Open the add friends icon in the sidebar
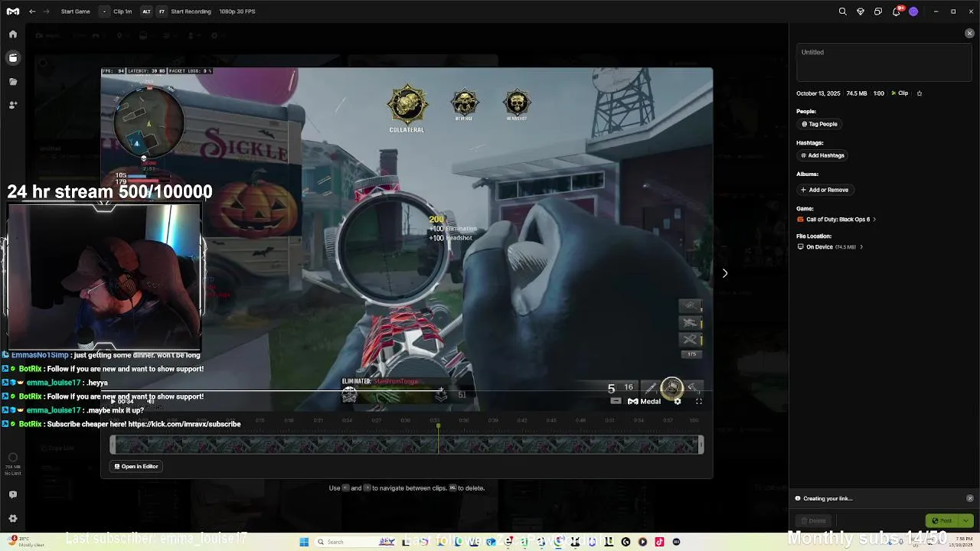Screen dimensions: 980x551 [x=13, y=105]
